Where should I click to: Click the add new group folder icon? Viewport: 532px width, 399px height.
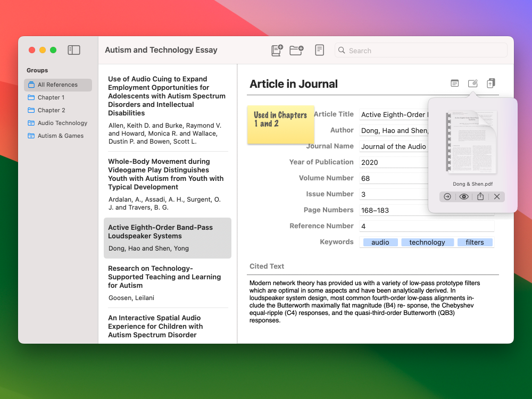pos(296,51)
